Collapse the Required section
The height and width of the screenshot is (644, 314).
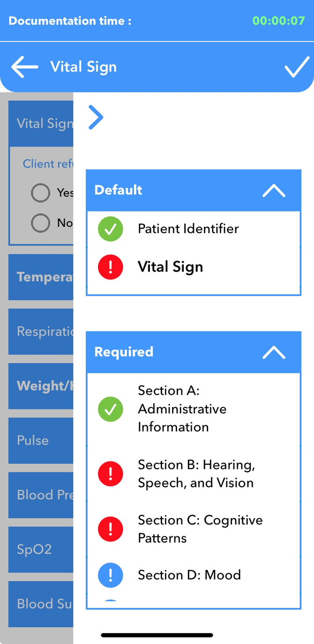click(x=274, y=353)
